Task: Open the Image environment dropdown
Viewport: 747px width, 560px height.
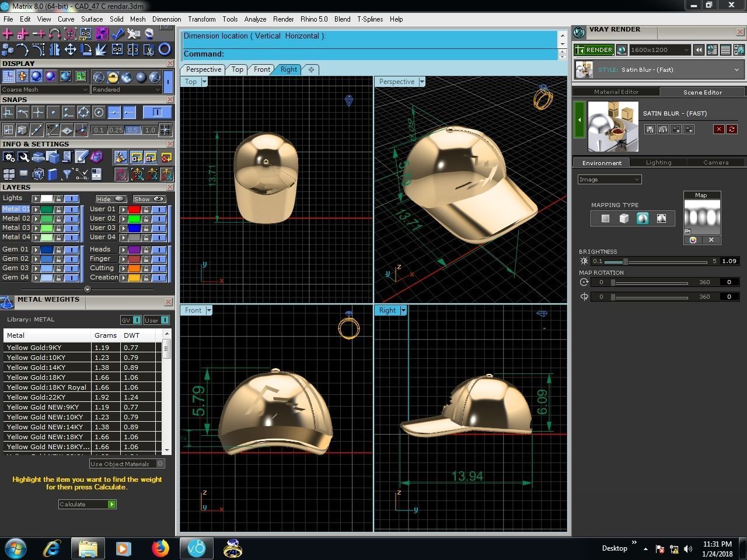Action: tap(610, 179)
